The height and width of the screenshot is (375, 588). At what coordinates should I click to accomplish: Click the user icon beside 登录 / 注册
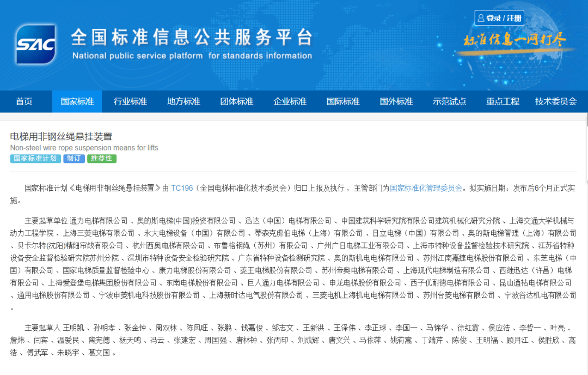481,18
